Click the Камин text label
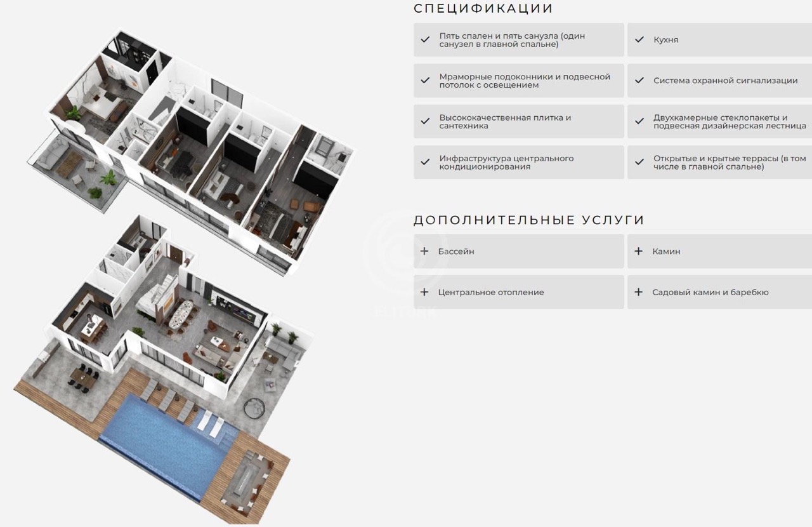This screenshot has height=527, width=812. click(666, 251)
